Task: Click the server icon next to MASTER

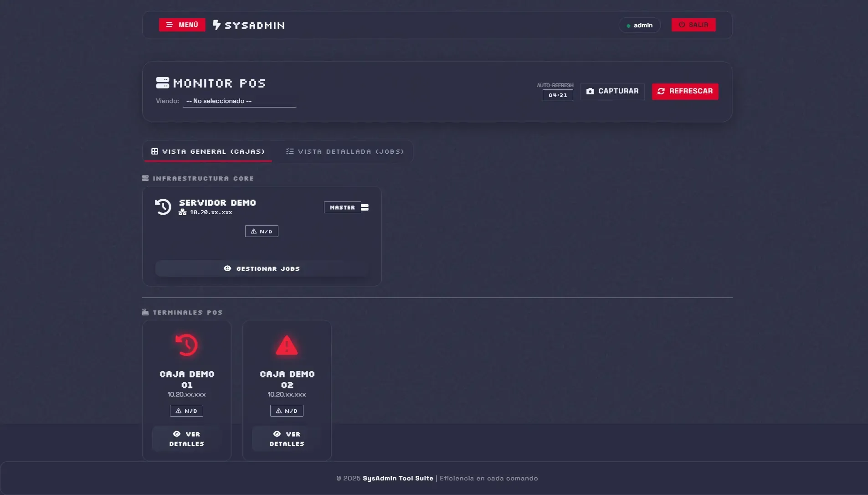Action: (x=365, y=207)
